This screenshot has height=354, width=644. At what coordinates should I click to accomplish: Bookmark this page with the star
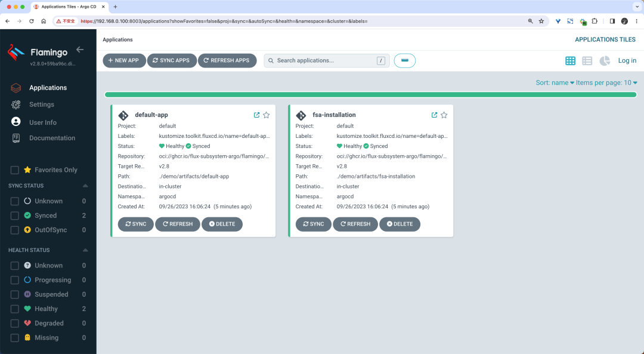point(541,21)
